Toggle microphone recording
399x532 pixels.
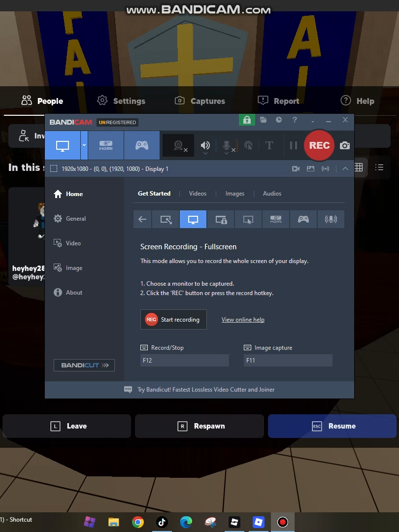[226, 145]
